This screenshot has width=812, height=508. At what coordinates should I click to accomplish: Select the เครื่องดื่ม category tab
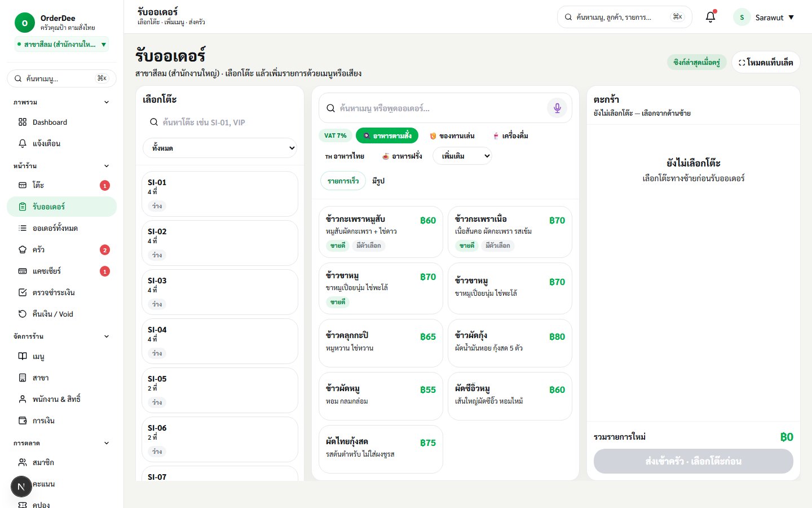point(510,135)
